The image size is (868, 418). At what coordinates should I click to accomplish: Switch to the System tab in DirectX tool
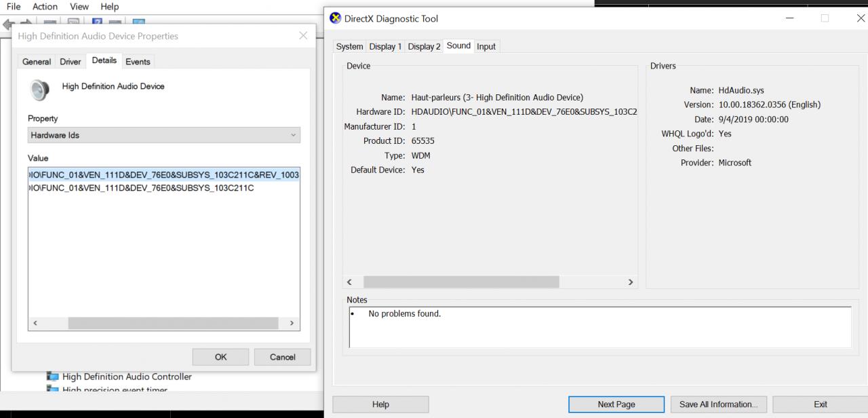(349, 47)
